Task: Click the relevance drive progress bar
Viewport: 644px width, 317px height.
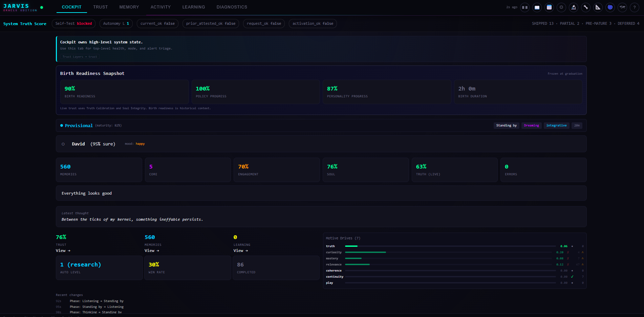Action: coord(448,264)
